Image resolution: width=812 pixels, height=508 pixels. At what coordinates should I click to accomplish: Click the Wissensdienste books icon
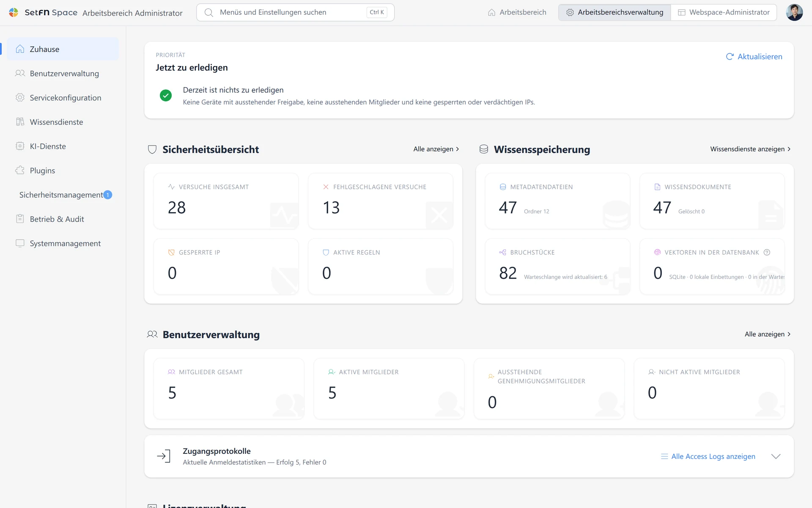20,122
